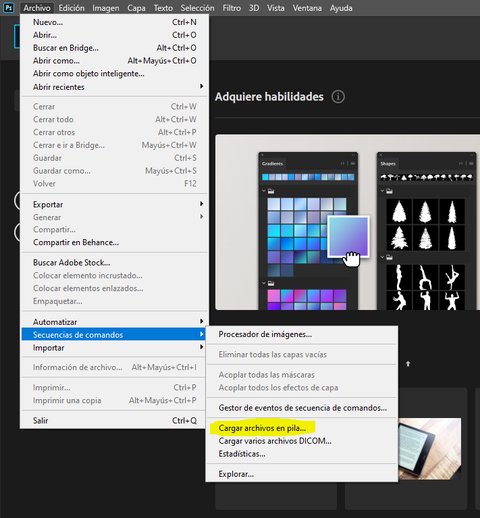Open the Ventana menu

[x=307, y=8]
